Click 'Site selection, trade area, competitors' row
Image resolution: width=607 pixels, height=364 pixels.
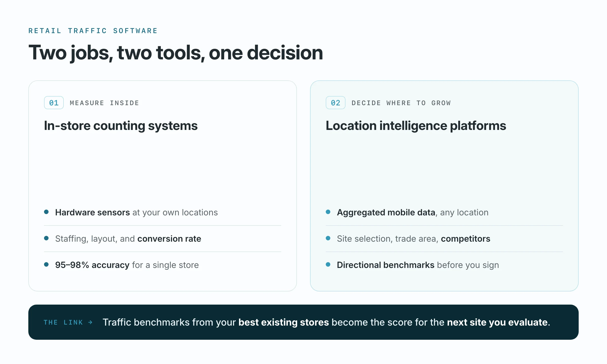(x=444, y=239)
